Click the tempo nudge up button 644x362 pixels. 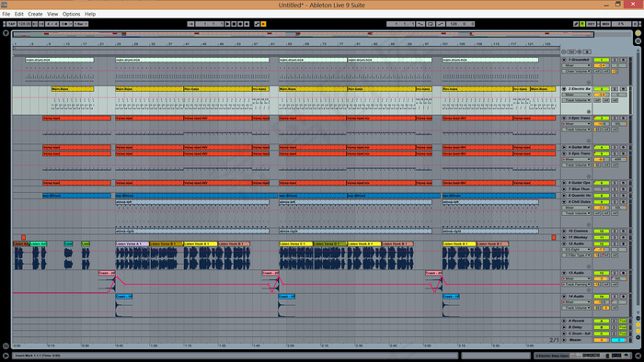point(41,24)
